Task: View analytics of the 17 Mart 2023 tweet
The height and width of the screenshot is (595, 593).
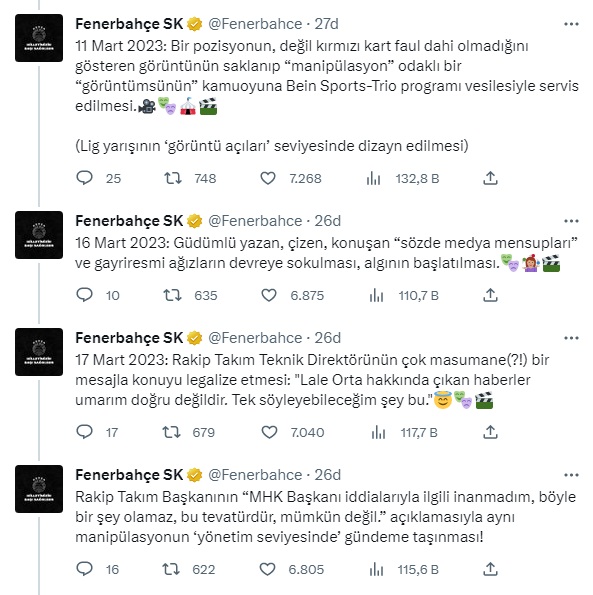Action: (x=378, y=432)
